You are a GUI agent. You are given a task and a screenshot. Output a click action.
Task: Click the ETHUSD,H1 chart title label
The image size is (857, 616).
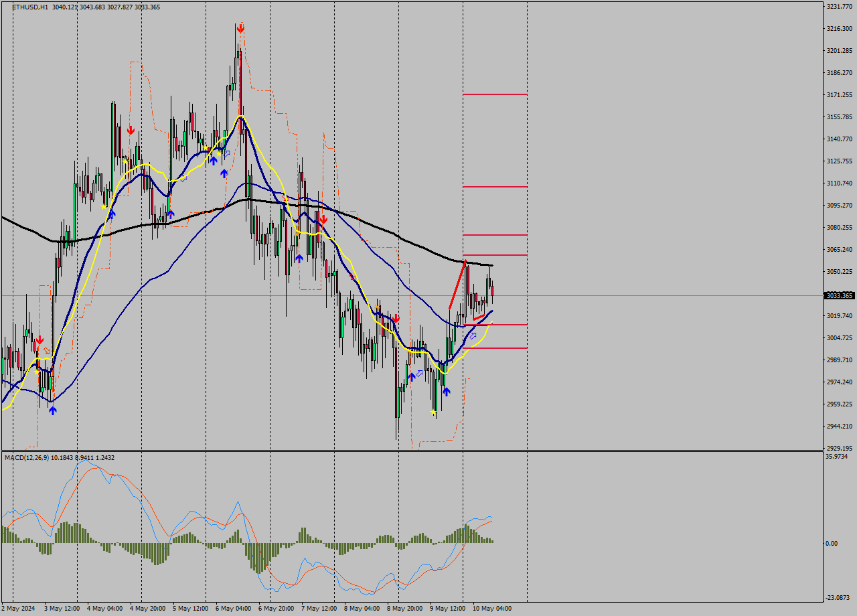(x=29, y=7)
